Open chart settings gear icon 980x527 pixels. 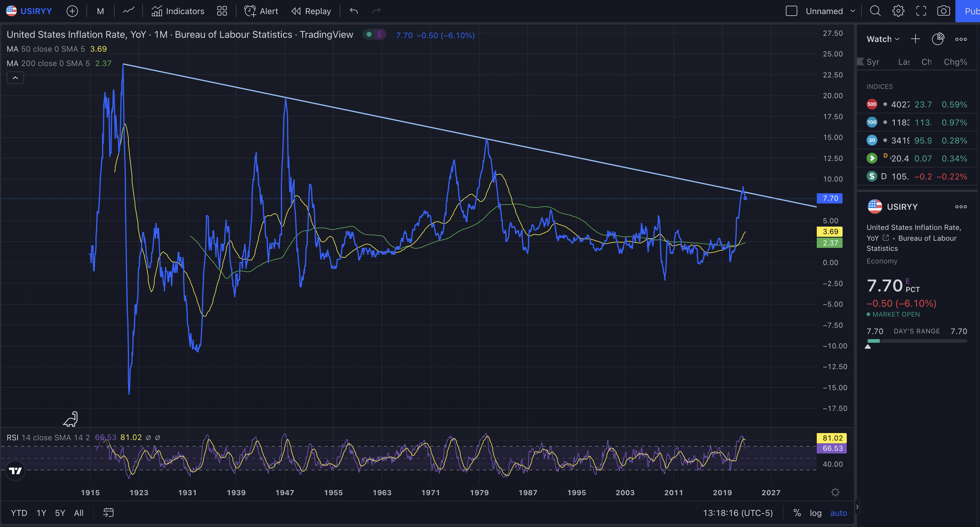click(898, 11)
